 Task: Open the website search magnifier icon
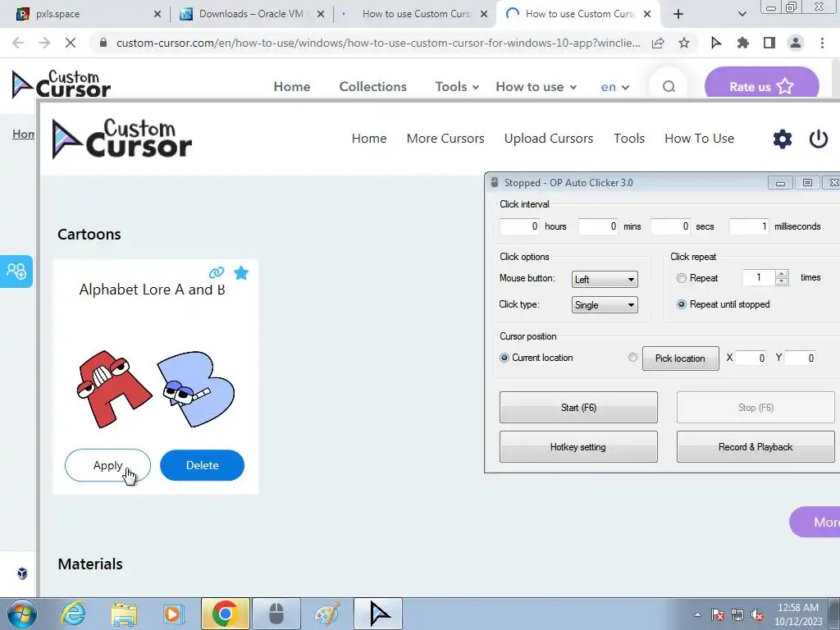point(669,86)
